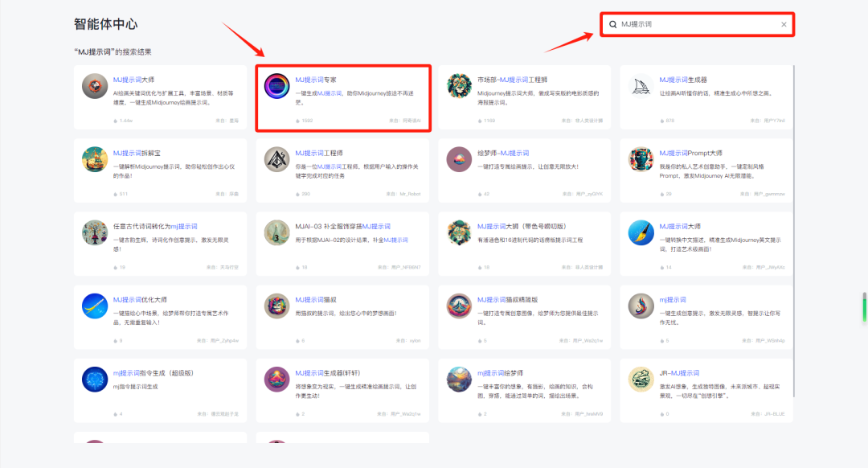Click the sailboat avatar of MJ提示词生成器

641,86
